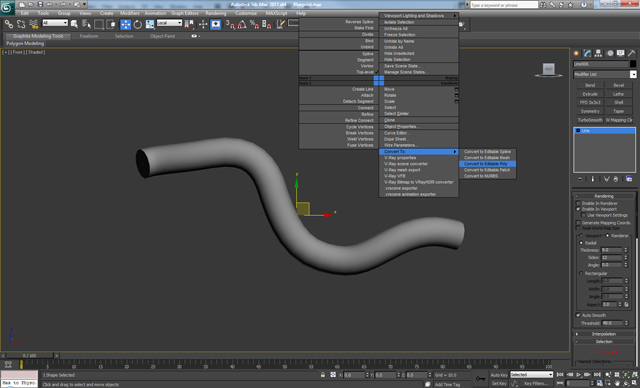640x388 pixels.
Task: Click the Angle Snap toggle icon
Action: point(242,24)
